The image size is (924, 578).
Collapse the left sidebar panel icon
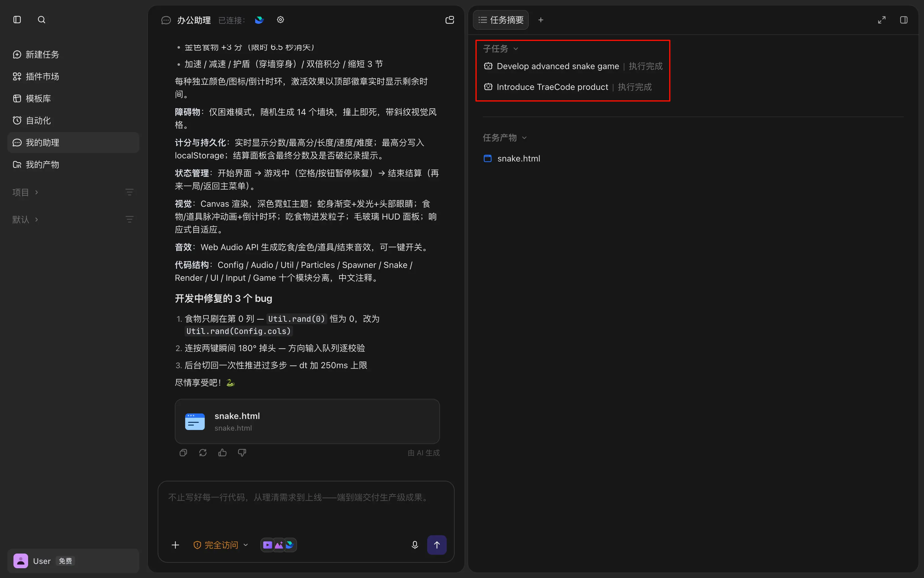tap(17, 20)
